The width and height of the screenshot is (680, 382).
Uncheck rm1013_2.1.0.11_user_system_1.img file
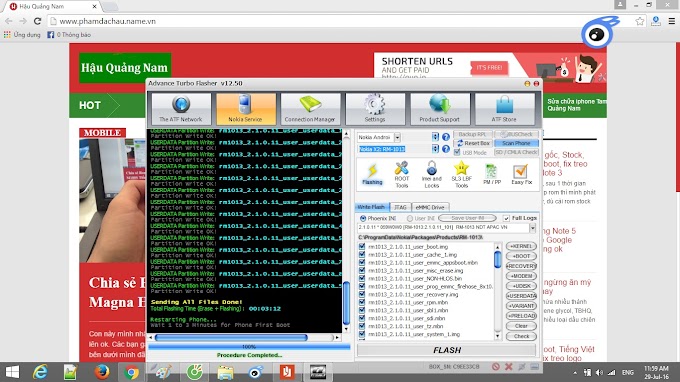coord(362,334)
